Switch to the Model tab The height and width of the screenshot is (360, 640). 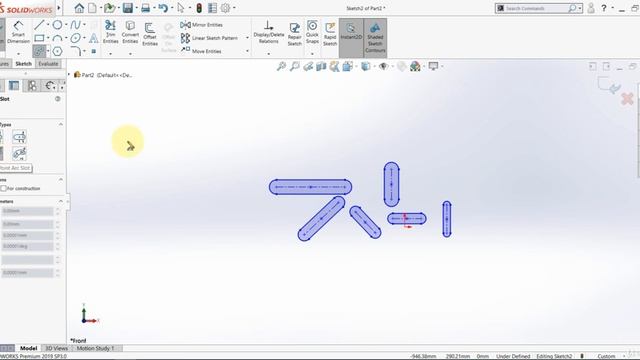(x=29, y=348)
